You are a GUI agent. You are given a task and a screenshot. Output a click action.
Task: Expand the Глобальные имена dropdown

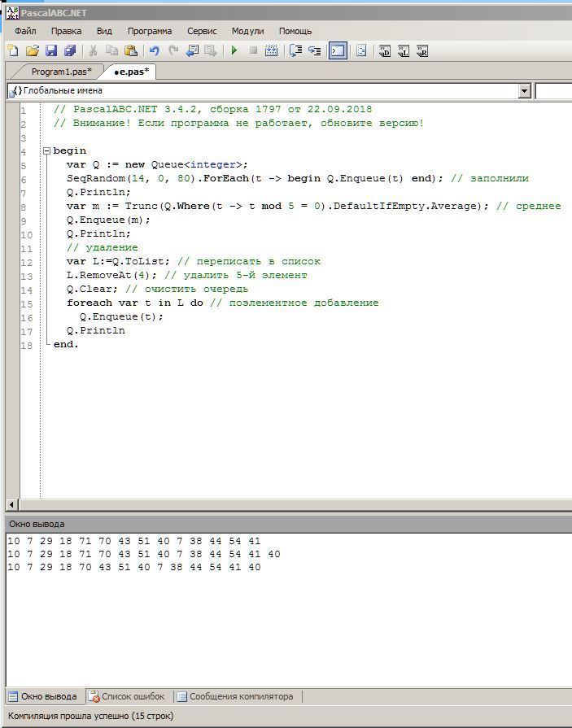pyautogui.click(x=524, y=91)
